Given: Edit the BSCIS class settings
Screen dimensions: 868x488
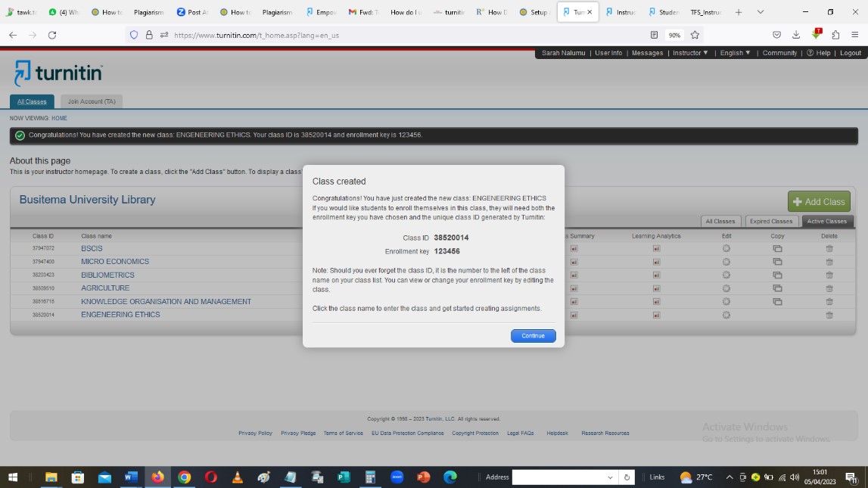Looking at the screenshot, I should point(726,248).
